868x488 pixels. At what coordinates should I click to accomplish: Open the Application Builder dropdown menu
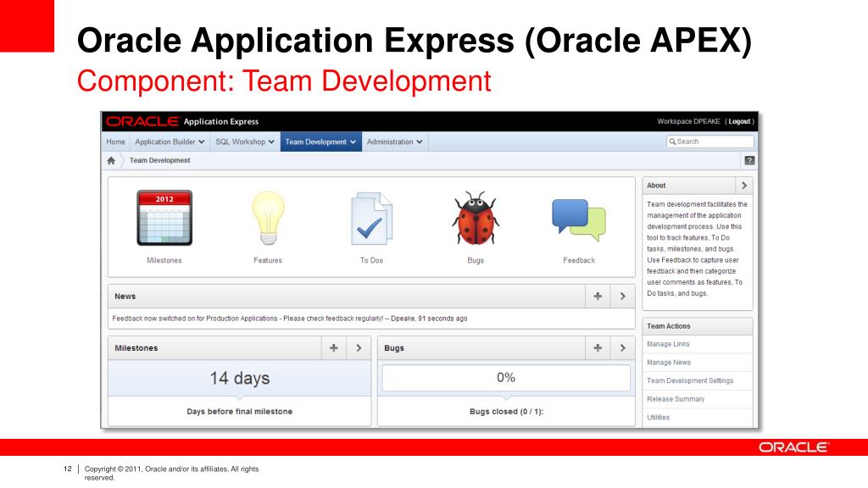(170, 142)
